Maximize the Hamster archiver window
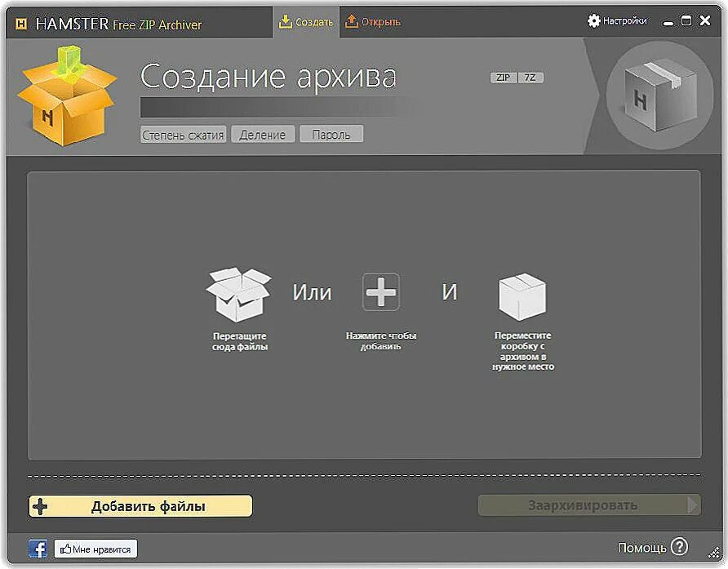The image size is (728, 569). click(x=686, y=20)
